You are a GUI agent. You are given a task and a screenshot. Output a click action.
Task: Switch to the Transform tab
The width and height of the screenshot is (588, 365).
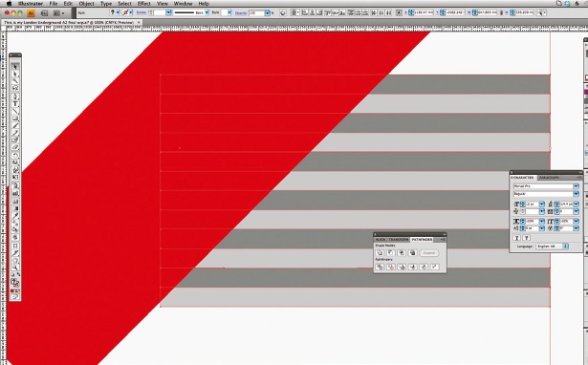click(399, 240)
